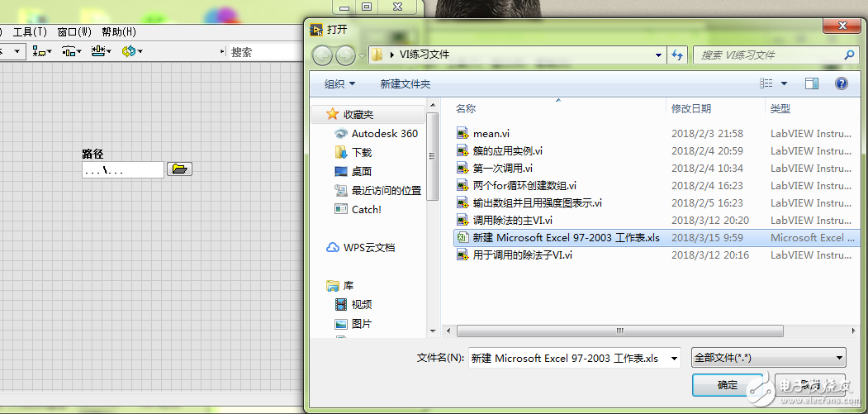This screenshot has height=414, width=868.
Task: Select the 新建 Microsoft Excel 97-2003 工作表.xls file row
Action: 657,238
